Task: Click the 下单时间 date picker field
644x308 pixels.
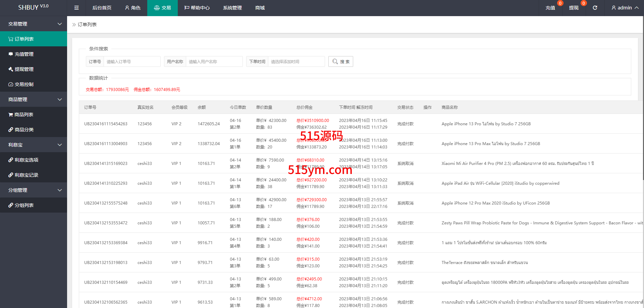Action: 296,61
